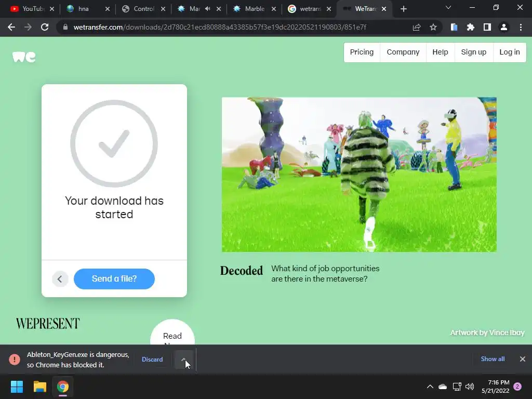This screenshot has width=532, height=399.
Task: Close the downloads bar
Action: (x=523, y=359)
